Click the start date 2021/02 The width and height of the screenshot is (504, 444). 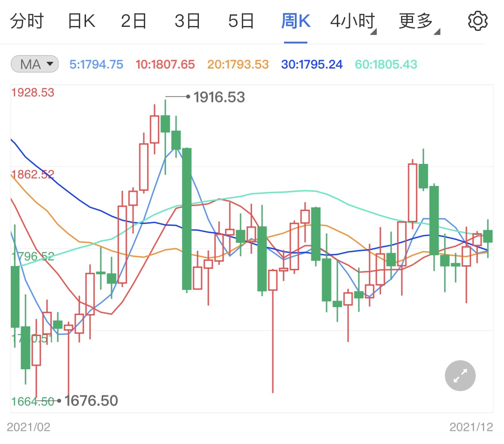coord(29,427)
